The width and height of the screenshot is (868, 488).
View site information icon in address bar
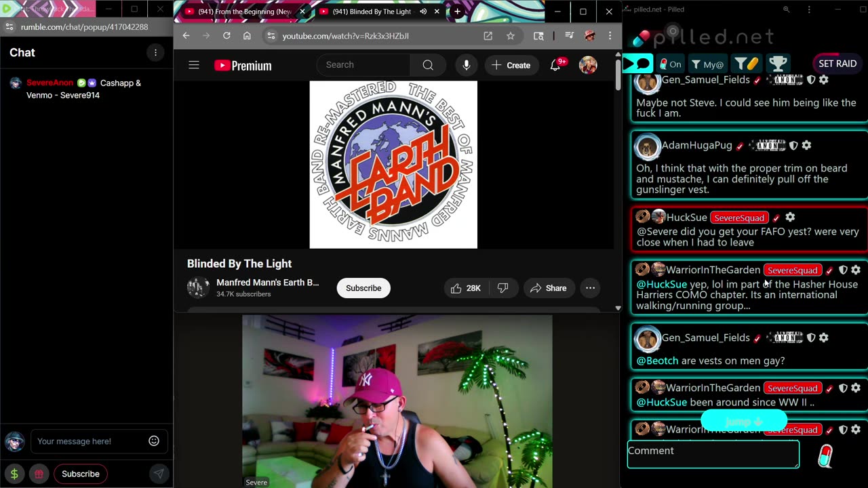pyautogui.click(x=271, y=36)
